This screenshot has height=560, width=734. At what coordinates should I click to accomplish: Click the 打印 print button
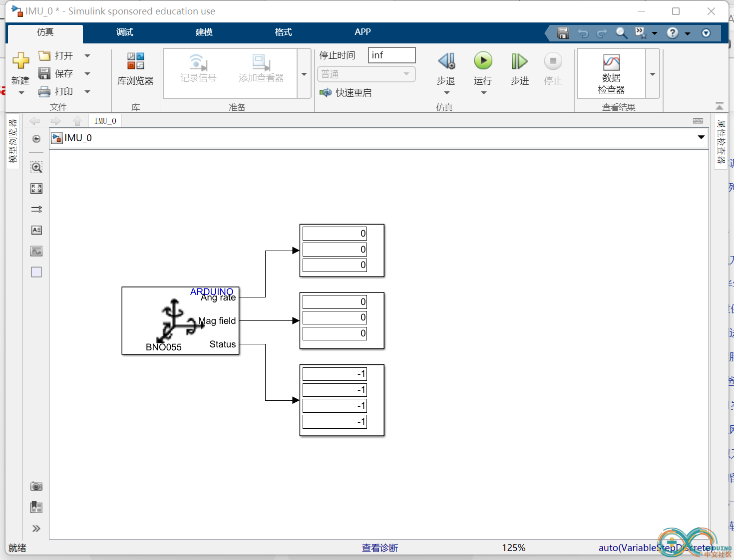click(x=56, y=91)
